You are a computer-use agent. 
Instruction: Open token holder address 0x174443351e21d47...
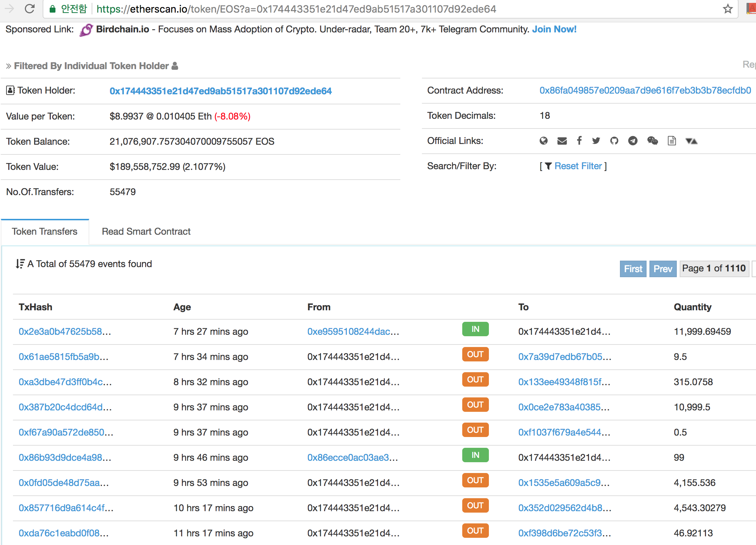point(221,91)
